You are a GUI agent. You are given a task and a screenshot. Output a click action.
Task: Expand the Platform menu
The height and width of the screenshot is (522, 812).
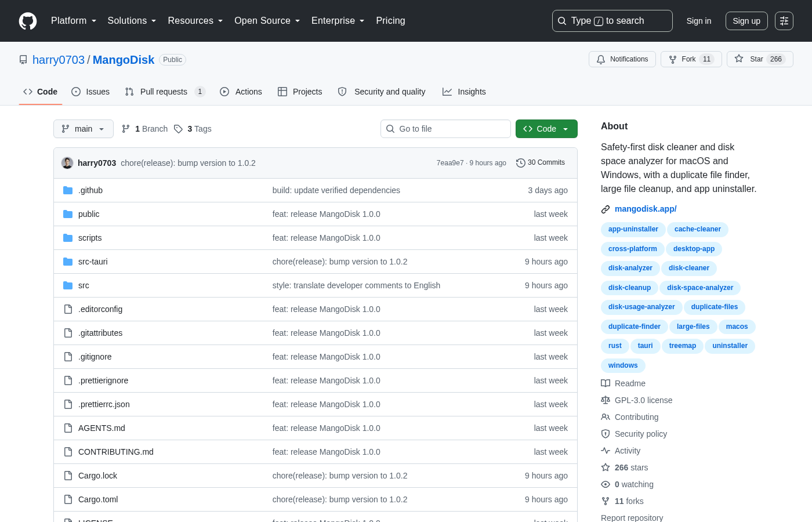pyautogui.click(x=74, y=21)
